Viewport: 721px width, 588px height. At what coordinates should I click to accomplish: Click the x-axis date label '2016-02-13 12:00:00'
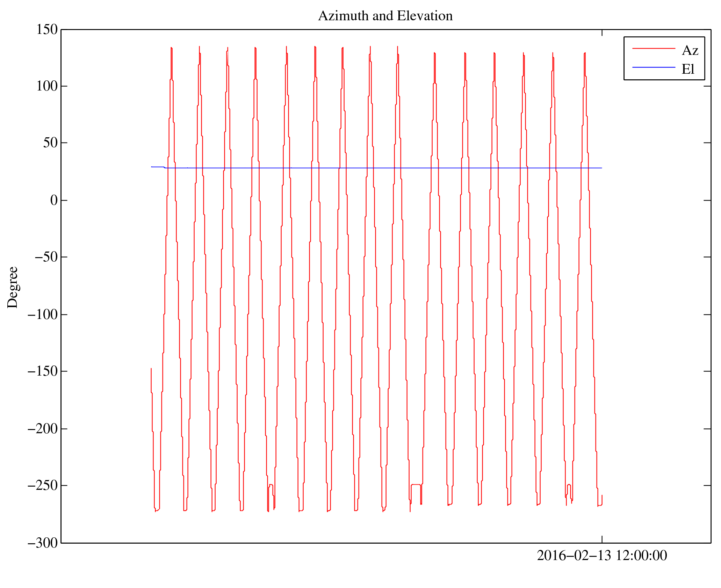point(601,556)
